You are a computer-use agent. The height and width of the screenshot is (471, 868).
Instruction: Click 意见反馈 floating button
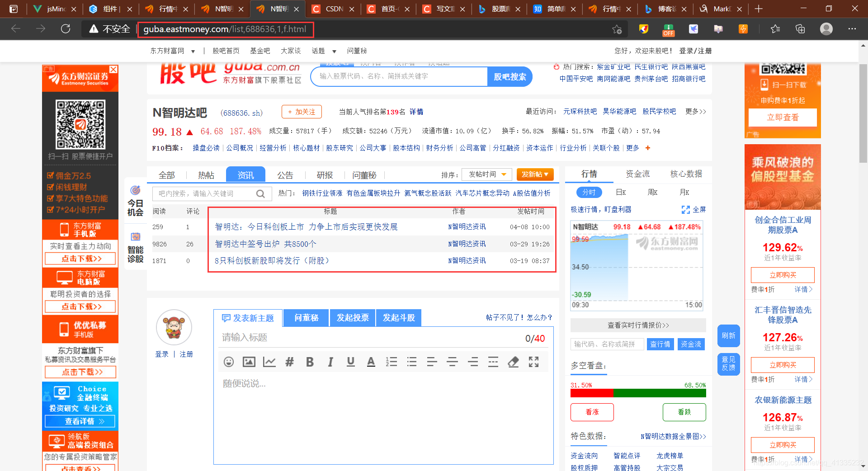coord(728,364)
